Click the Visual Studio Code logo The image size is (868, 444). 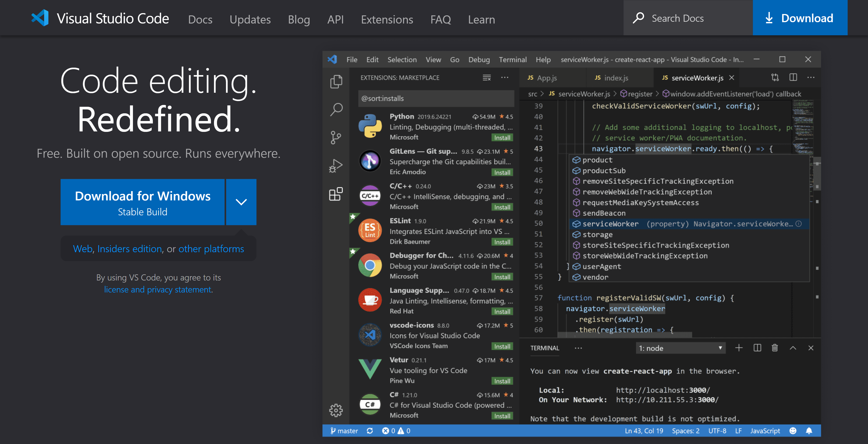click(x=40, y=18)
